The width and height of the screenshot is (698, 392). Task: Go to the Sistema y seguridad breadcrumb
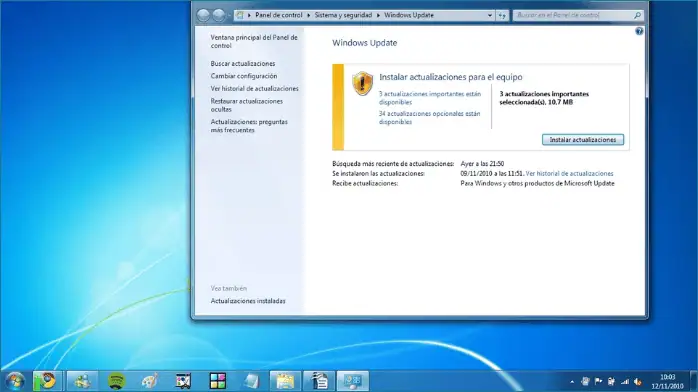coord(343,15)
